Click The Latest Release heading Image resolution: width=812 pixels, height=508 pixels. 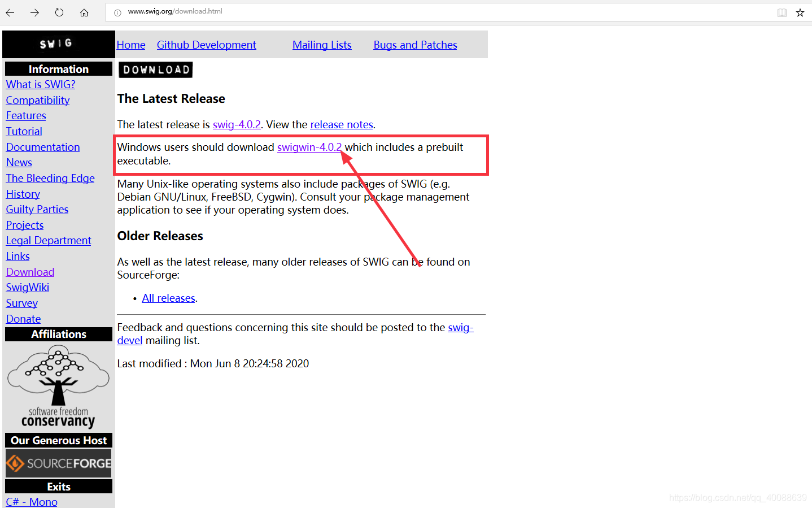(x=171, y=98)
